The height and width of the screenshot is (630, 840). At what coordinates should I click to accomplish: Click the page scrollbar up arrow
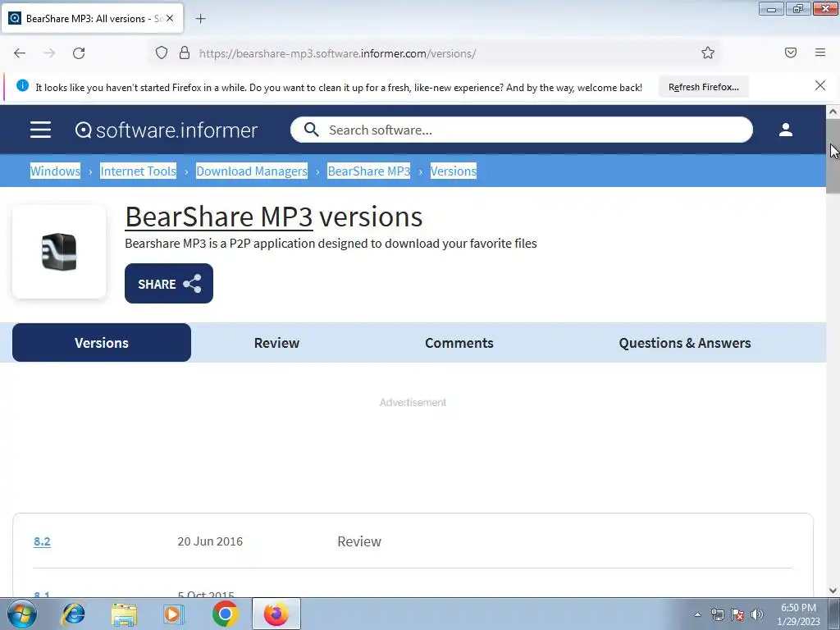pos(833,112)
